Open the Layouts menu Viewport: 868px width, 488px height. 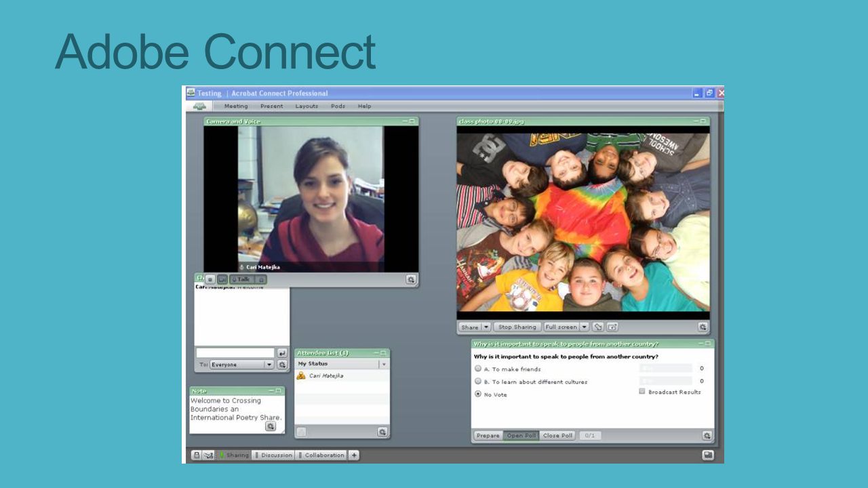[x=307, y=106]
